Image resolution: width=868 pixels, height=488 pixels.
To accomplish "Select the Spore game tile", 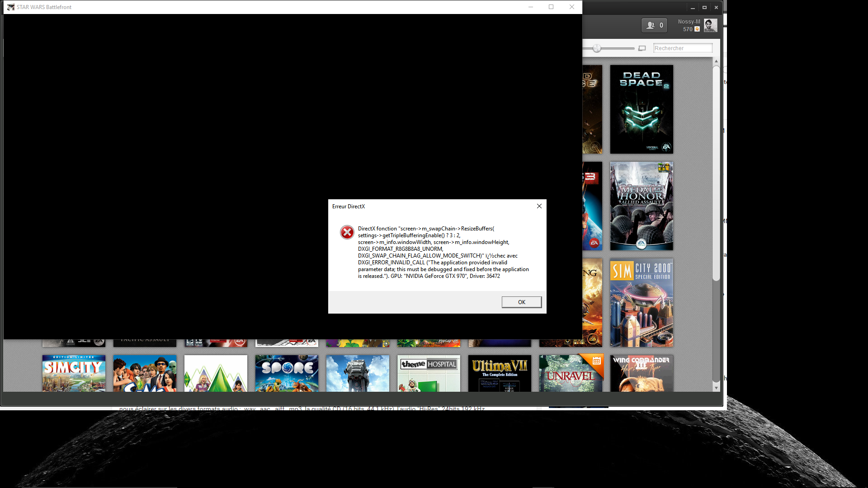I will pos(287,373).
